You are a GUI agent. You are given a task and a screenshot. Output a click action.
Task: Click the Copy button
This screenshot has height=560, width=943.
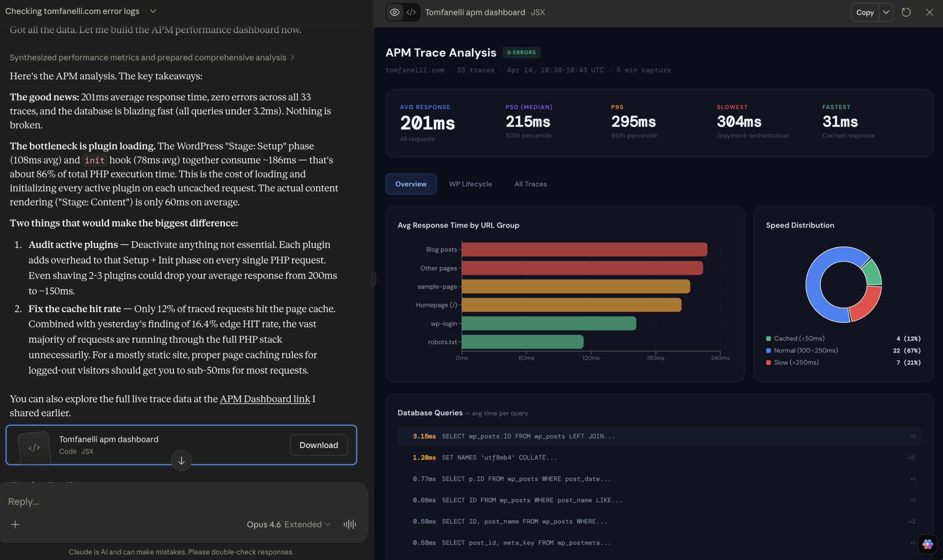(865, 12)
